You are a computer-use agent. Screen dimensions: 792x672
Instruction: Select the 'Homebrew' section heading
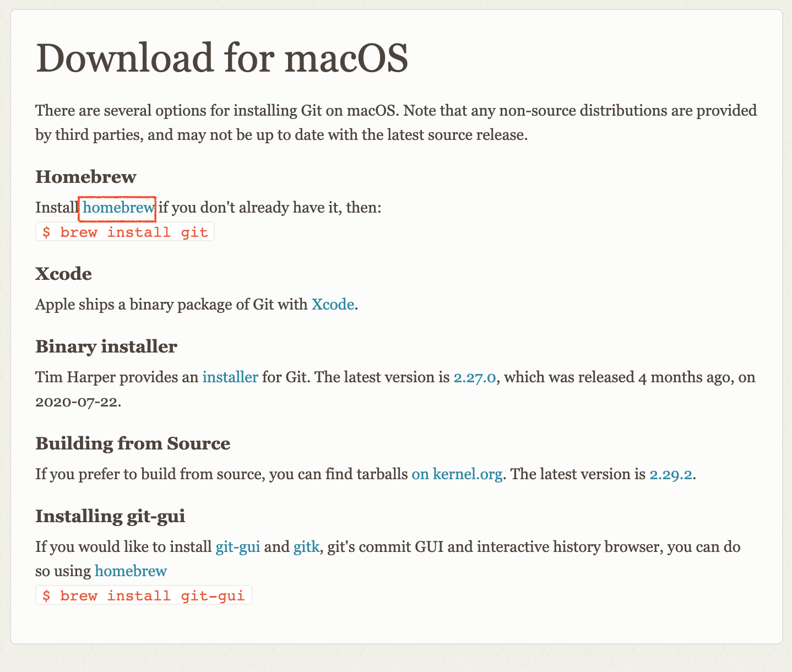86,177
